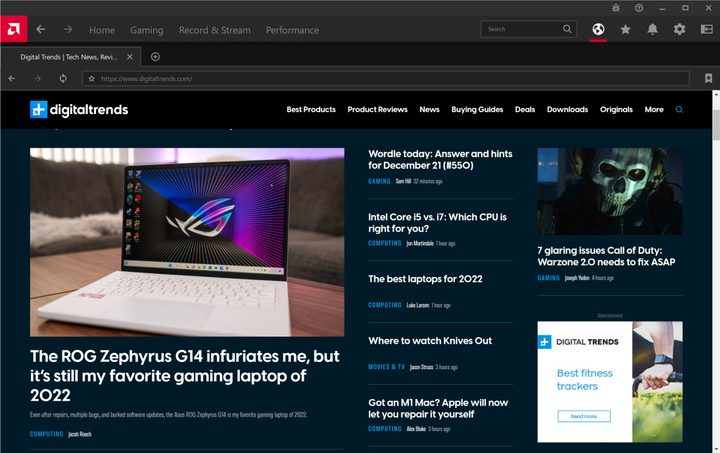
Task: Open notifications bell icon
Action: (652, 29)
